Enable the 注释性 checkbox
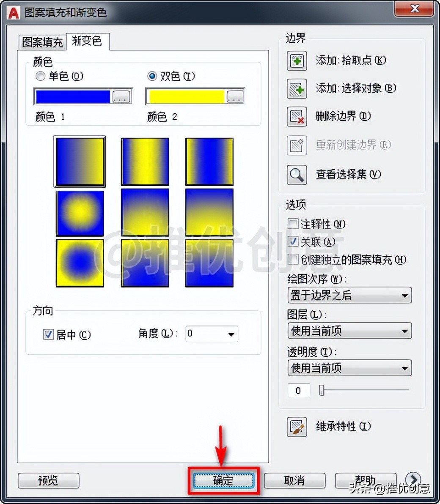This screenshot has height=504, width=440. [x=293, y=224]
